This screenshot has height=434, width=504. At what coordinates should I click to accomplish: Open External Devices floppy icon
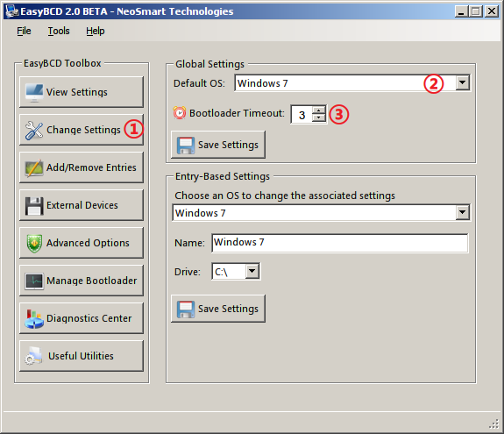pyautogui.click(x=34, y=206)
